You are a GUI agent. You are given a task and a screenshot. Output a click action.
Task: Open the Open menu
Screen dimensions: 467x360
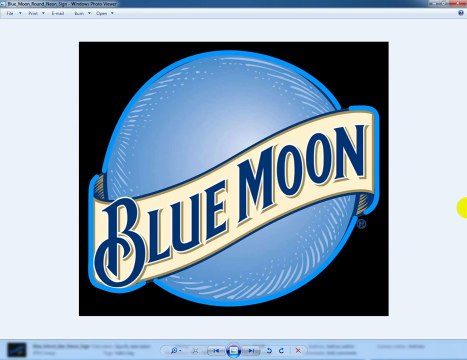tap(102, 13)
